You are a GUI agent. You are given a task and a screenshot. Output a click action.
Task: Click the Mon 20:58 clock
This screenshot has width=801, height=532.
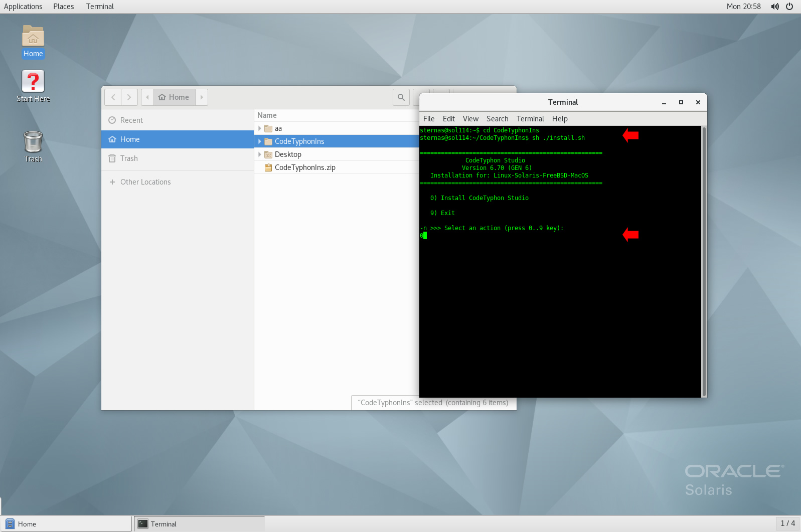pos(743,7)
